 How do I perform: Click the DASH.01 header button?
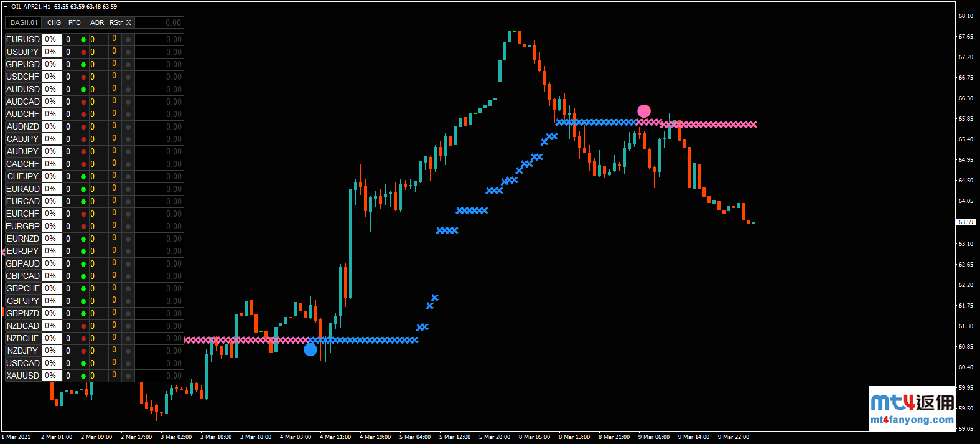coord(24,22)
